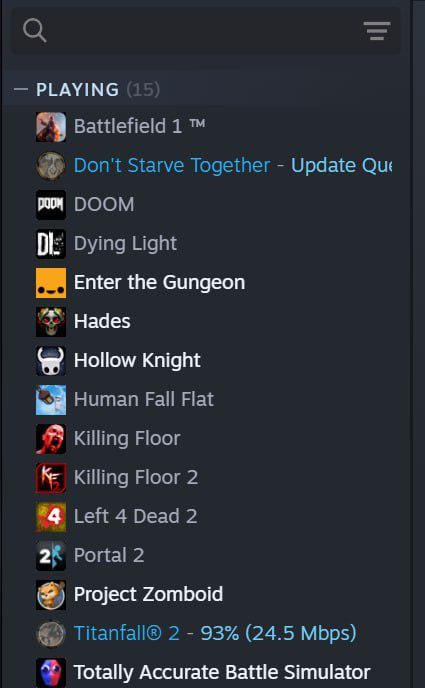Click the Dying Light DL icon
The width and height of the screenshot is (425, 688).
pyautogui.click(x=51, y=244)
